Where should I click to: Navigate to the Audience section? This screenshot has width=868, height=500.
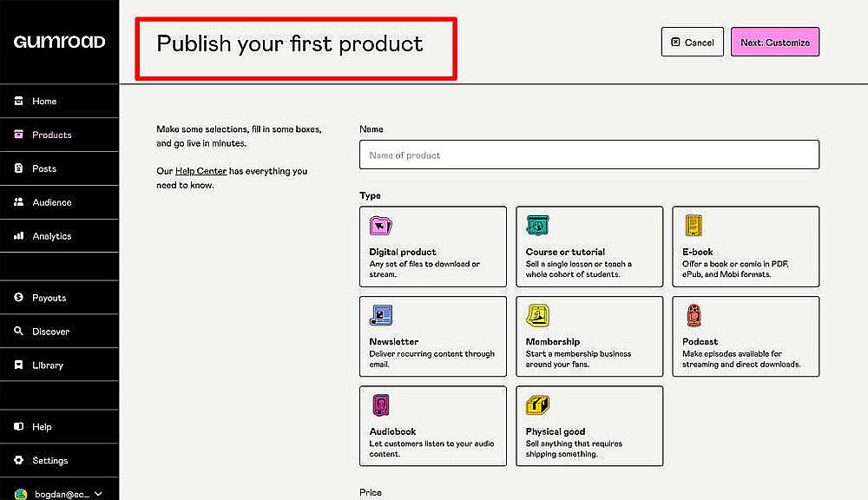pyautogui.click(x=51, y=202)
